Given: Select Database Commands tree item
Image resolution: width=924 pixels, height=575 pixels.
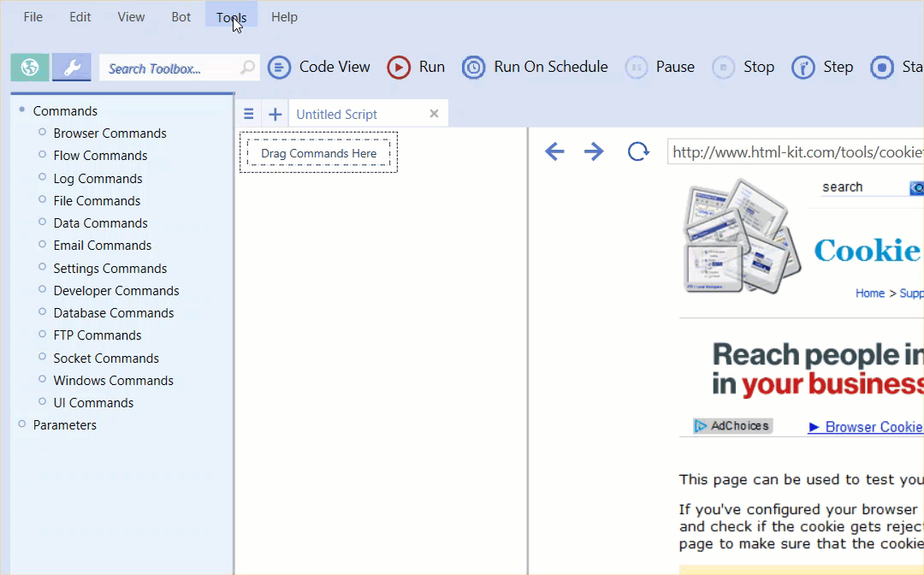Looking at the screenshot, I should [114, 313].
